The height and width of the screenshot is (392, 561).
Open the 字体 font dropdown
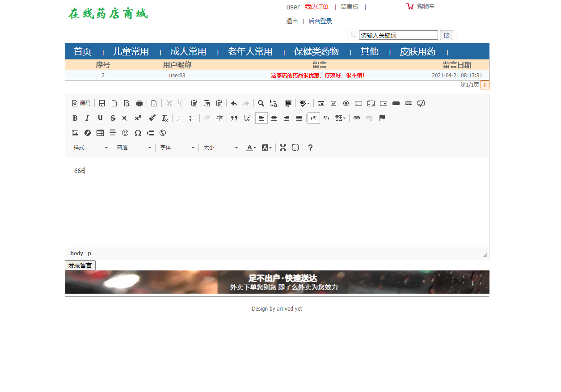pyautogui.click(x=177, y=148)
